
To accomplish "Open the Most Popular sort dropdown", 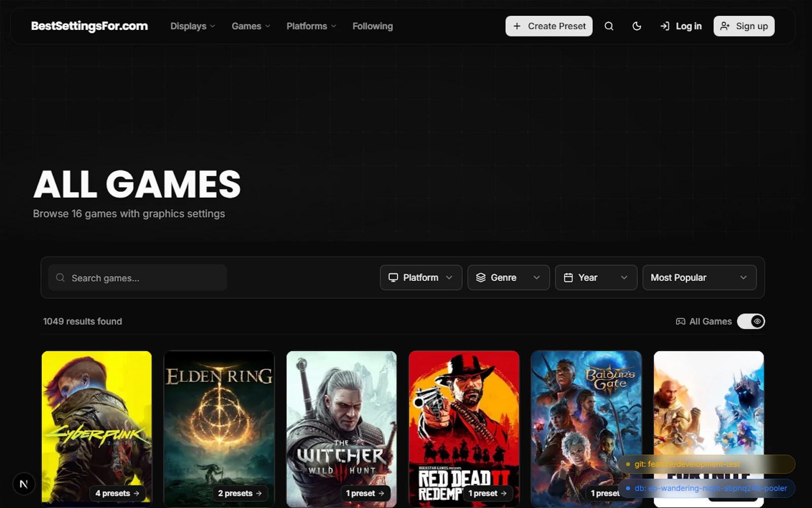I will click(699, 277).
